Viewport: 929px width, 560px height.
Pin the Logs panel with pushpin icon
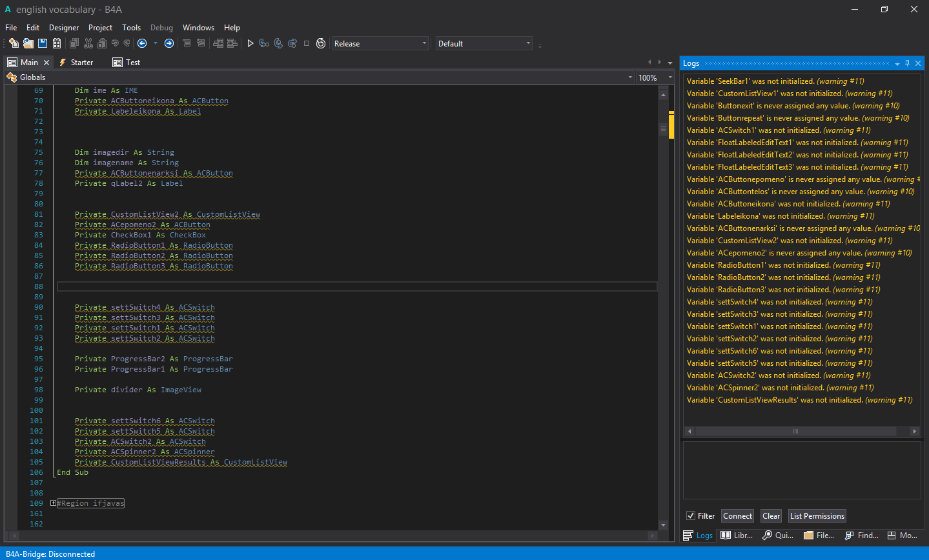(x=907, y=63)
